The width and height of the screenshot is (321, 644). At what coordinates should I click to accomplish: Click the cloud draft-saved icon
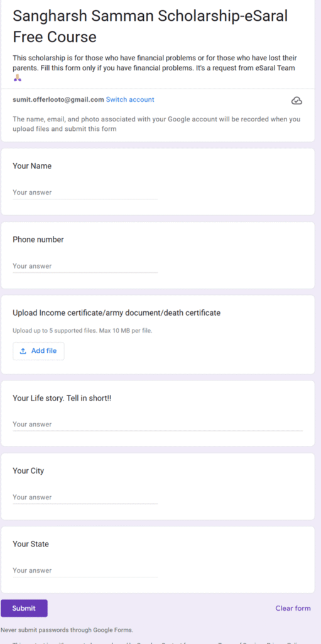point(297,101)
